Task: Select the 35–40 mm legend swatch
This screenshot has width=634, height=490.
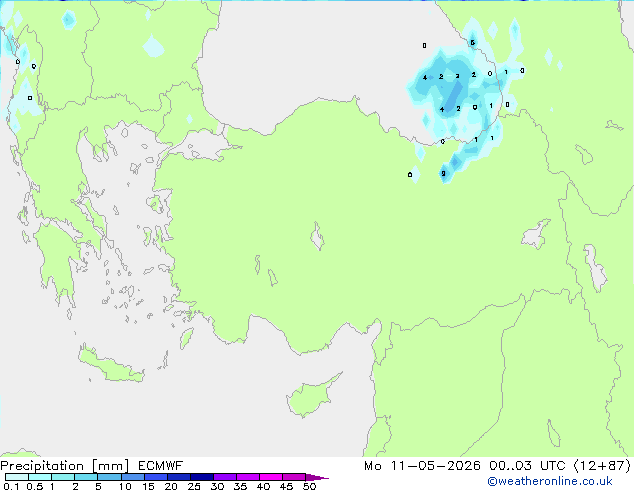Action: pyautogui.click(x=248, y=477)
